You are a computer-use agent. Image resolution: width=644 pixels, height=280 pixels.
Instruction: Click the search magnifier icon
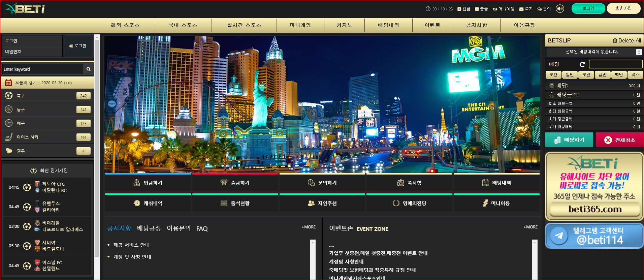pyautogui.click(x=89, y=69)
